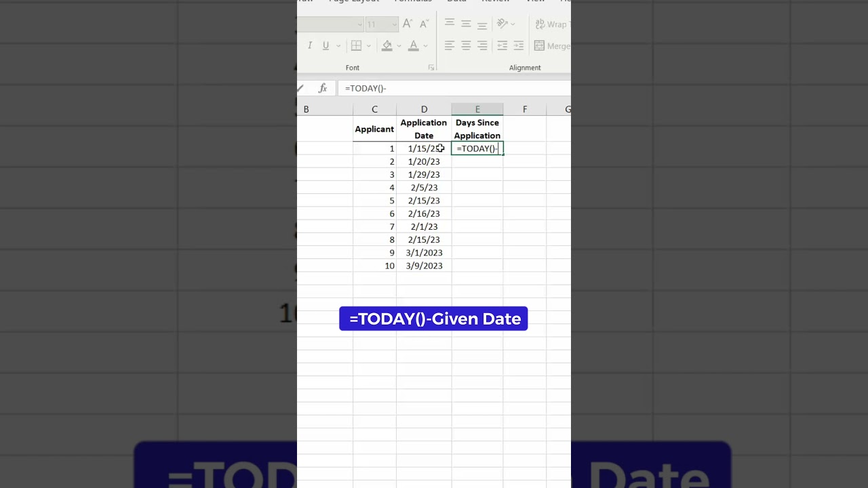
Task: Open the Font settings dialog launcher
Action: (x=431, y=67)
